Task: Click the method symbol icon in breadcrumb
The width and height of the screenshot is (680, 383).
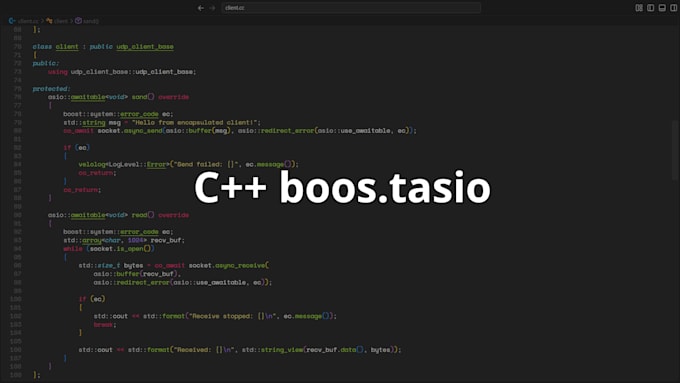Action: click(78, 21)
